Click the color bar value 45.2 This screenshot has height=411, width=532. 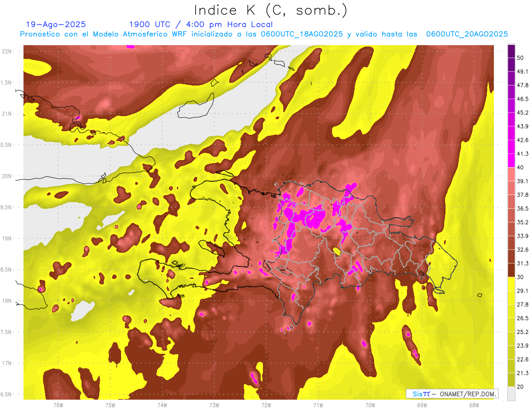[x=523, y=113]
